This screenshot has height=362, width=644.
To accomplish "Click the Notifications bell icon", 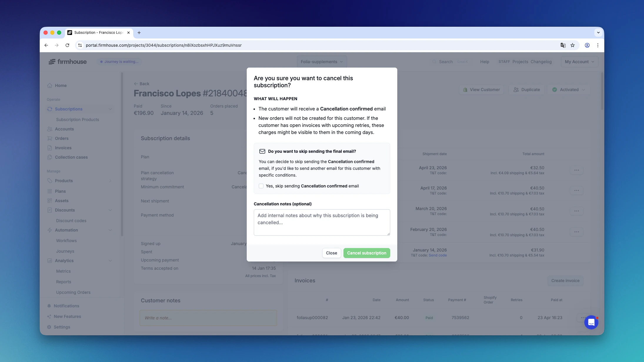I will [49, 306].
